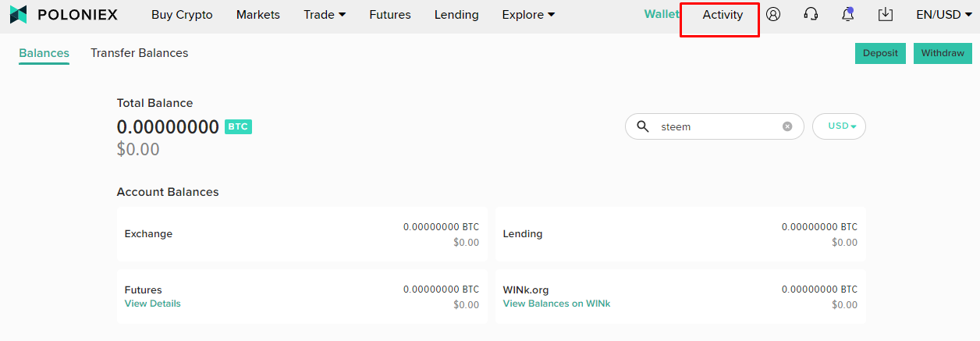Viewport: 980px width, 341px height.
Task: Click the magnifier search icon
Action: 644,126
